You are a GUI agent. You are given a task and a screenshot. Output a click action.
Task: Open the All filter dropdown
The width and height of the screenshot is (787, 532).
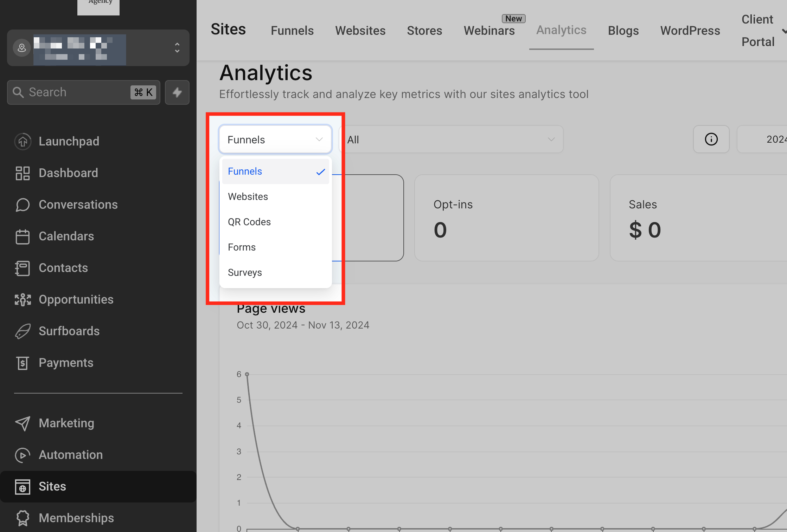point(451,140)
